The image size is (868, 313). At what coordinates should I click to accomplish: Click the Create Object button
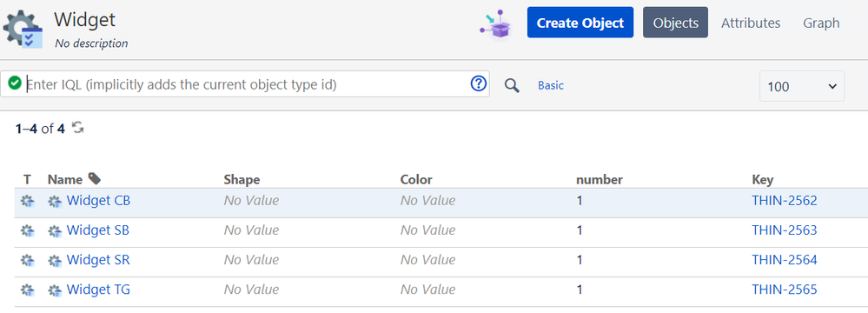pos(580,23)
